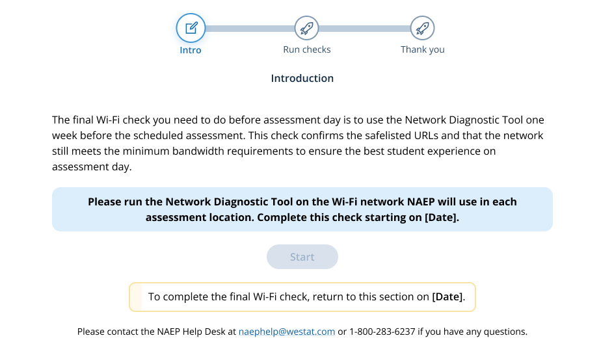
Task: Click the Intro step pencil icon
Action: point(191,28)
